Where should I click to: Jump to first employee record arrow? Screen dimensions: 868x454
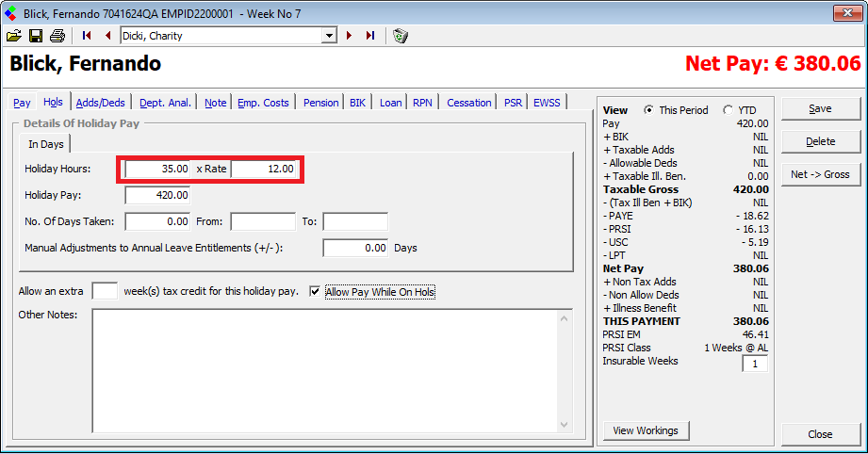tap(87, 36)
